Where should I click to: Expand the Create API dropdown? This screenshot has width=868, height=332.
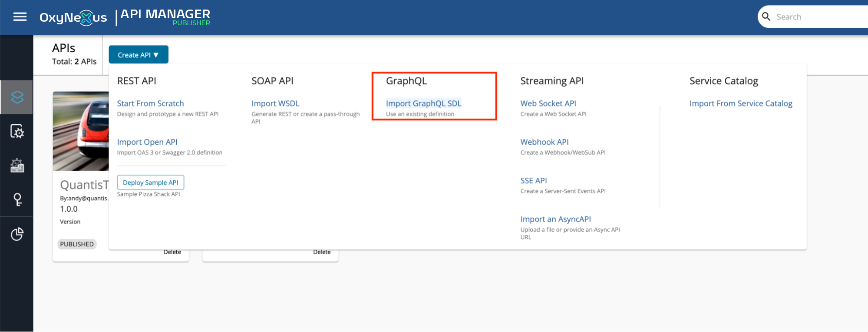pyautogui.click(x=139, y=55)
